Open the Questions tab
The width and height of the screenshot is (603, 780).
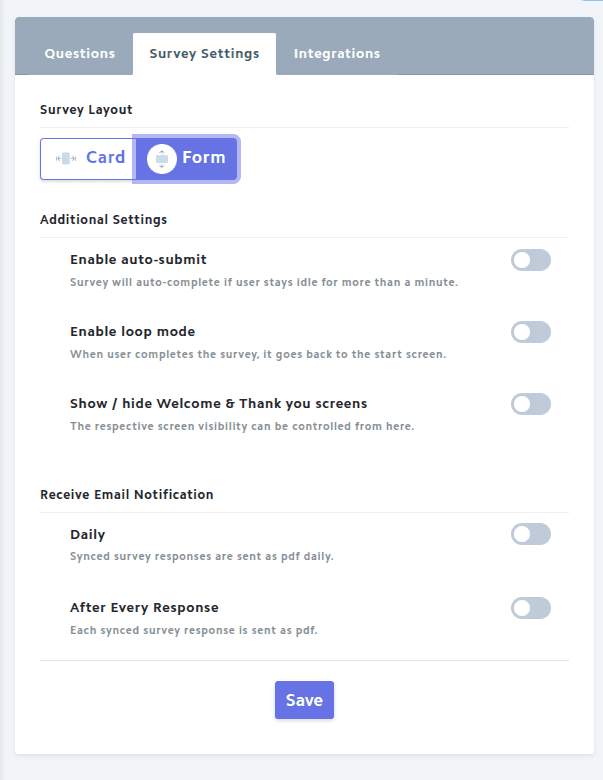(x=80, y=54)
